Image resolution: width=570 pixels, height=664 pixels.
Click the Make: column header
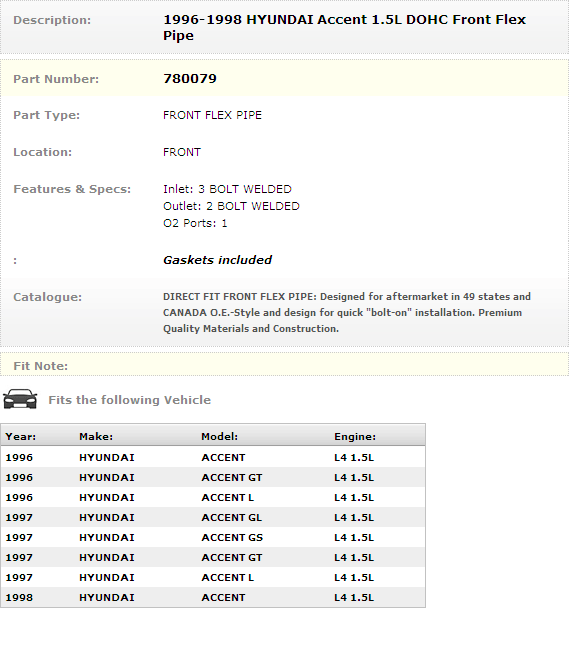pos(96,437)
